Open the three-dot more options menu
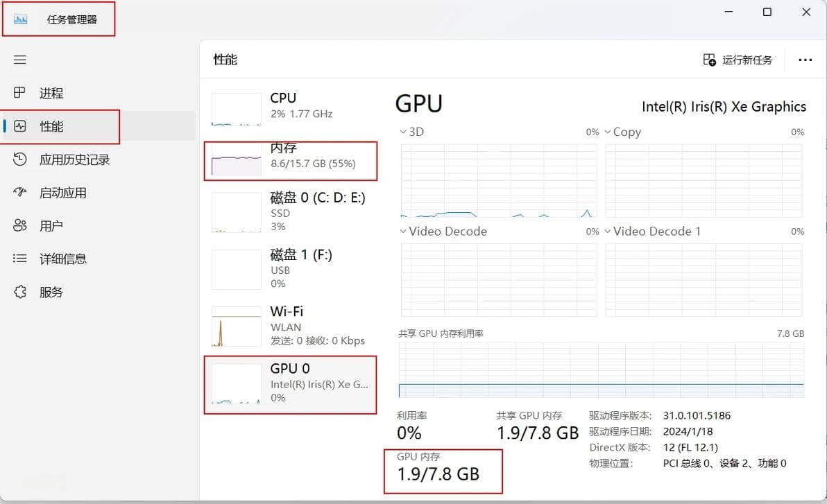Viewport: 827px width, 504px height. coord(805,60)
